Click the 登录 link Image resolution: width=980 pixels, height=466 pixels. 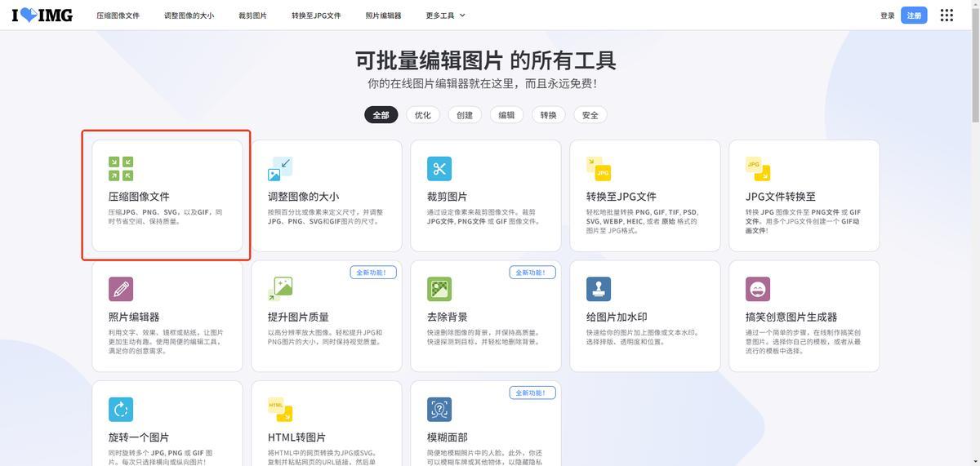(887, 16)
